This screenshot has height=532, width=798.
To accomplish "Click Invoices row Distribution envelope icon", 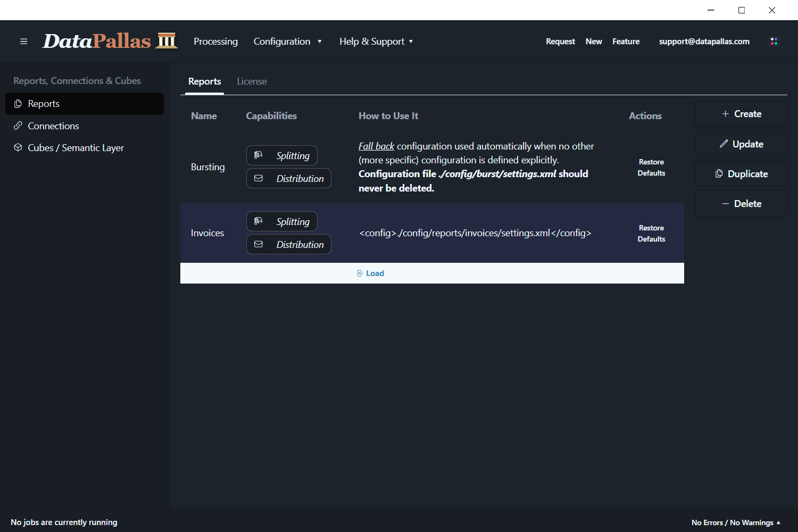I will click(259, 244).
